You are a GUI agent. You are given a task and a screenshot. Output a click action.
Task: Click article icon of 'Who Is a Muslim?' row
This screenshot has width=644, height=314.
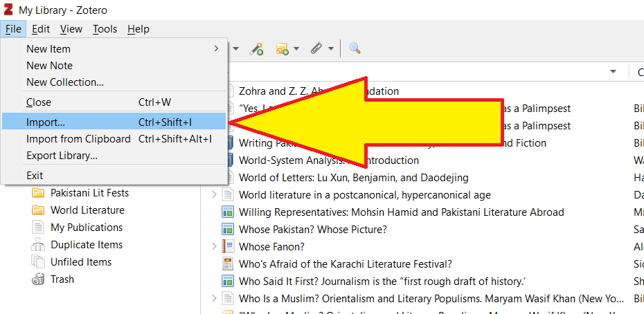click(x=228, y=298)
